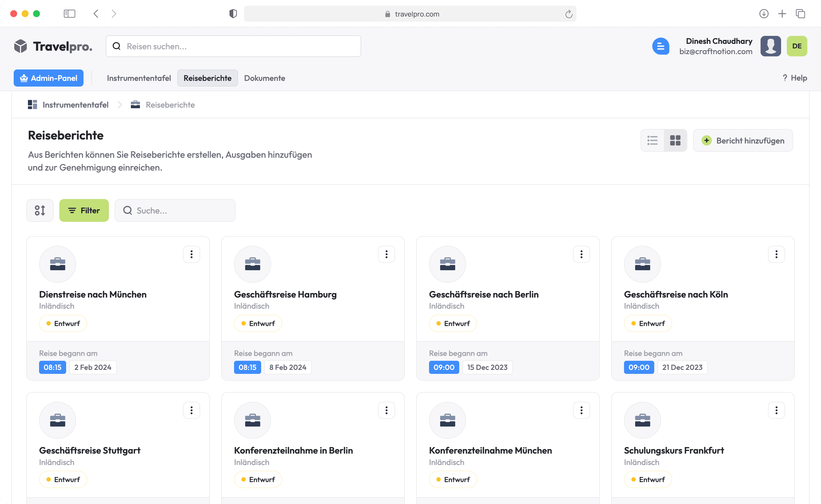Open the Admin-Panel button
Image resolution: width=821 pixels, height=504 pixels.
48,78
